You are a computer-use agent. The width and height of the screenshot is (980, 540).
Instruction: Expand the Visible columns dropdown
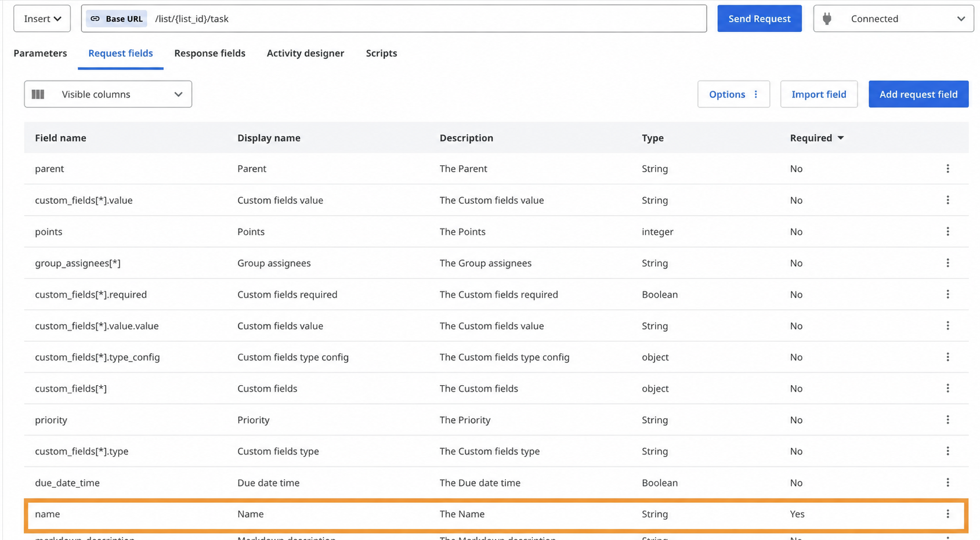click(x=108, y=94)
